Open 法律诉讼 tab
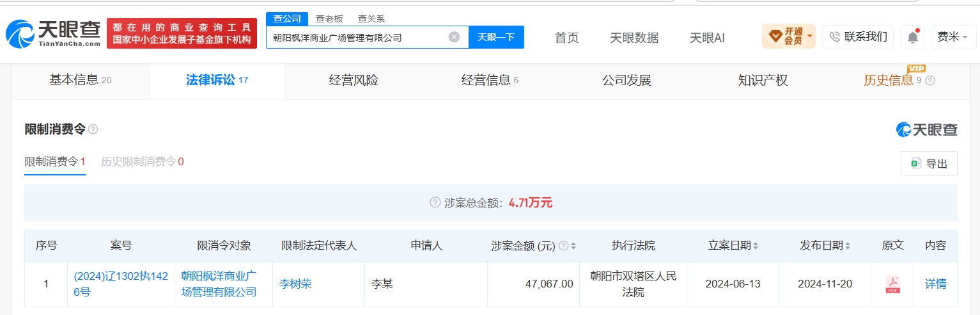 coord(217,80)
